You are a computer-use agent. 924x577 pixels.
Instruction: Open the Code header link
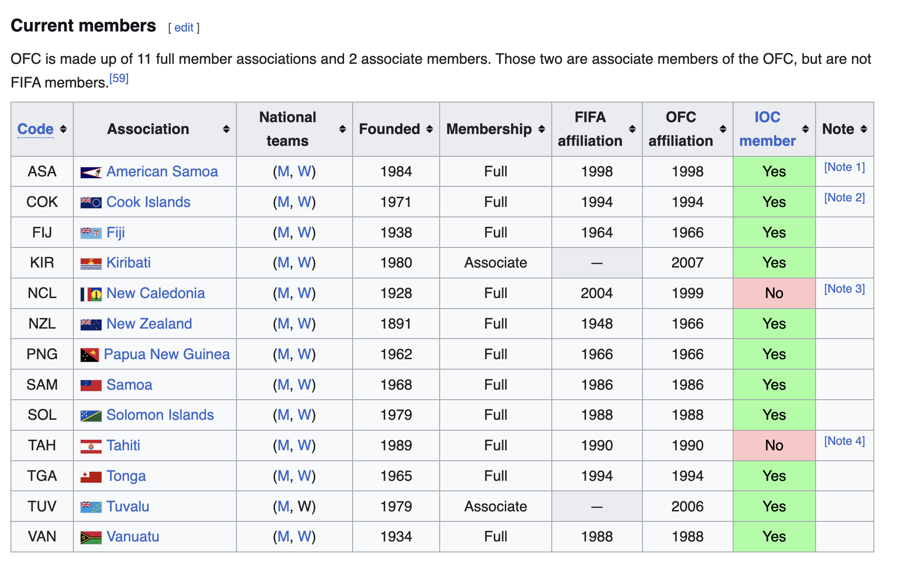[x=36, y=129]
